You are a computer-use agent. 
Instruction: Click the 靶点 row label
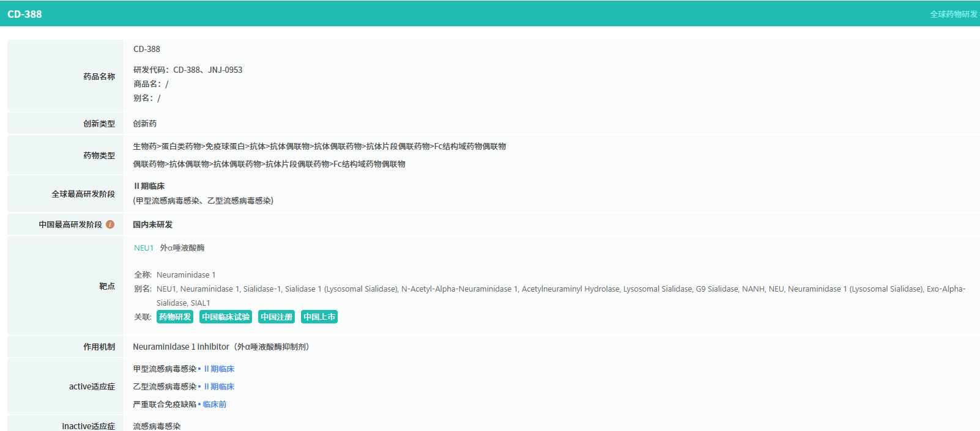tap(107, 286)
